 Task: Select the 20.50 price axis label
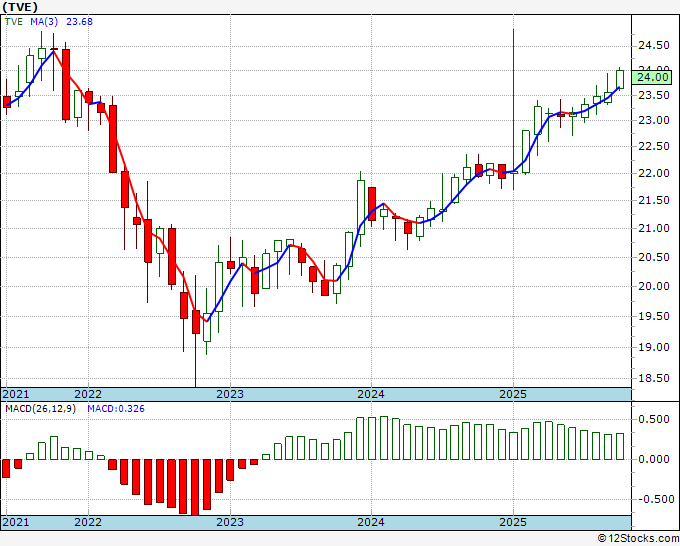(x=654, y=257)
